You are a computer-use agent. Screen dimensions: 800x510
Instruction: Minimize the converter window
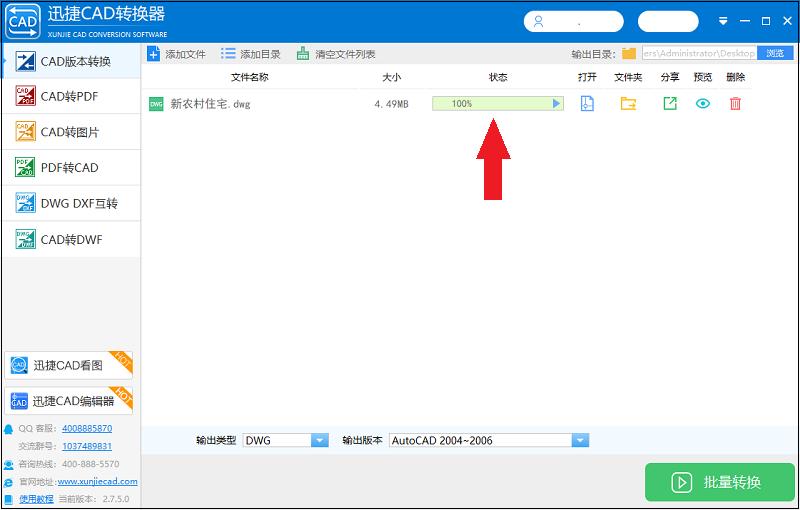pyautogui.click(x=745, y=21)
